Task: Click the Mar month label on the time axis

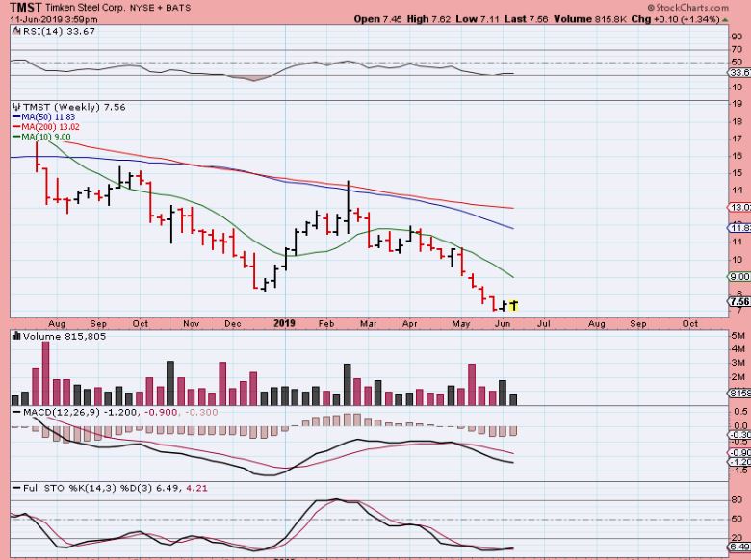Action: coord(368,324)
